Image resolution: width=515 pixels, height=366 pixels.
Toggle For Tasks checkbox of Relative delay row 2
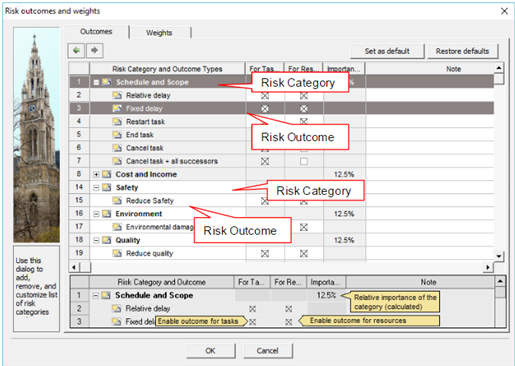[265, 96]
